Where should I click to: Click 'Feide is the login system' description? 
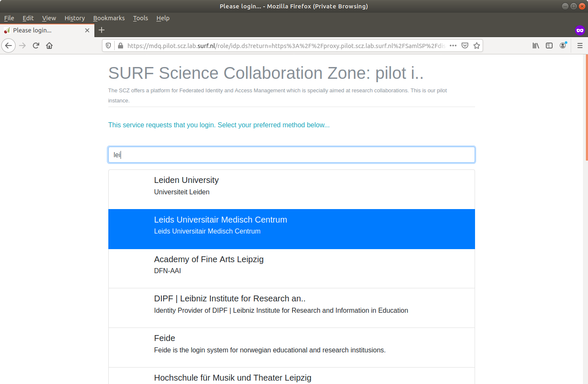point(270,350)
